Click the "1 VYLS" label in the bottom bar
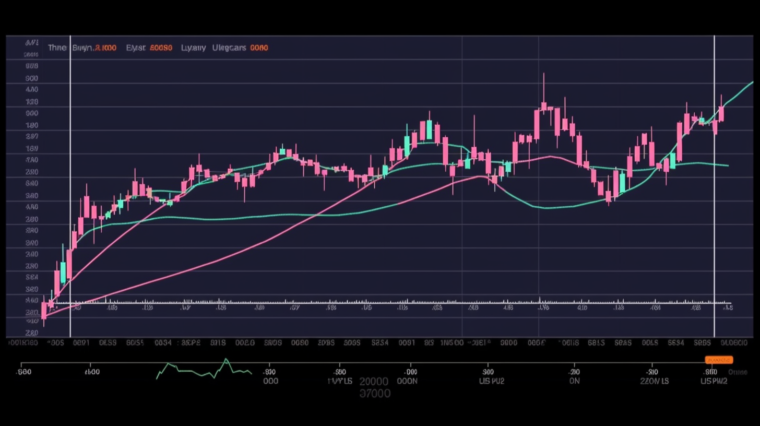The height and width of the screenshot is (426, 760). 340,381
